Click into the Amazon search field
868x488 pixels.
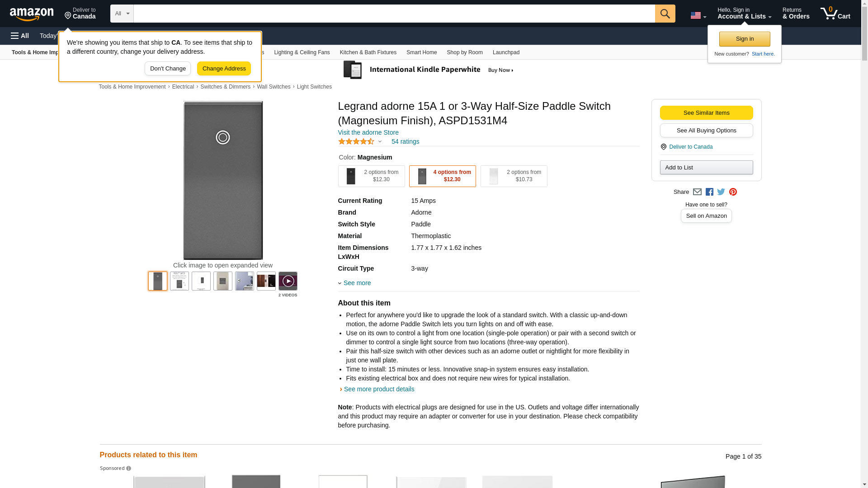(394, 14)
